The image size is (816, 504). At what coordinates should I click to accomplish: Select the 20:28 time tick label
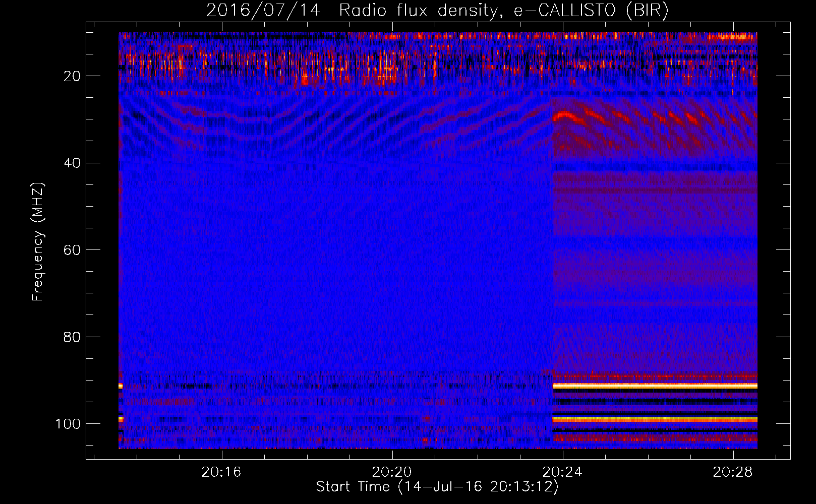click(733, 472)
